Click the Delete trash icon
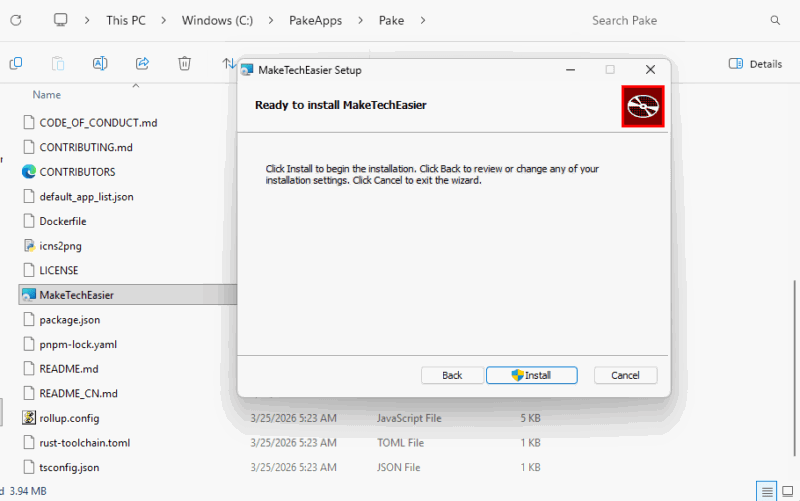800x501 pixels. 184,63
